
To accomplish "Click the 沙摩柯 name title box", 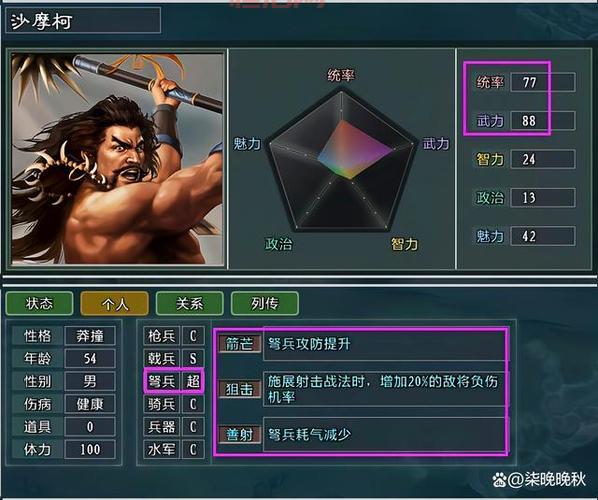I will [83, 21].
